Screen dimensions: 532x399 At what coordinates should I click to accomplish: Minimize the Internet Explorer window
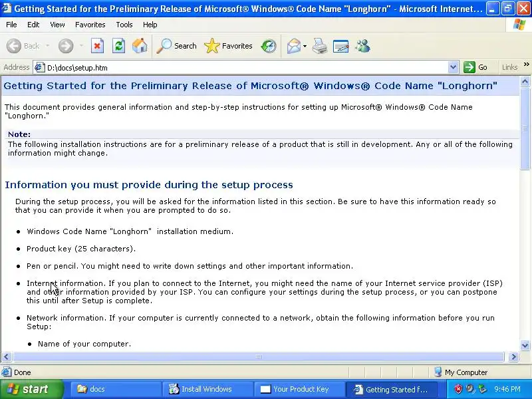click(492, 8)
